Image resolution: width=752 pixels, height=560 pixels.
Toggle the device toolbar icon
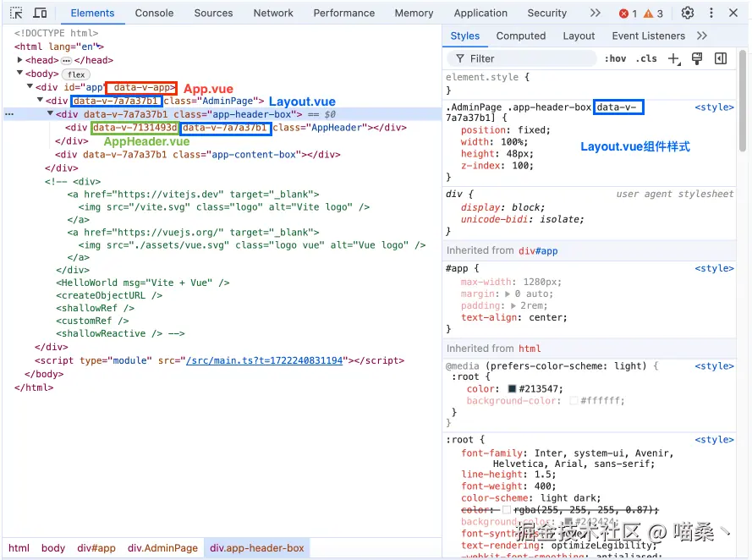click(x=40, y=13)
